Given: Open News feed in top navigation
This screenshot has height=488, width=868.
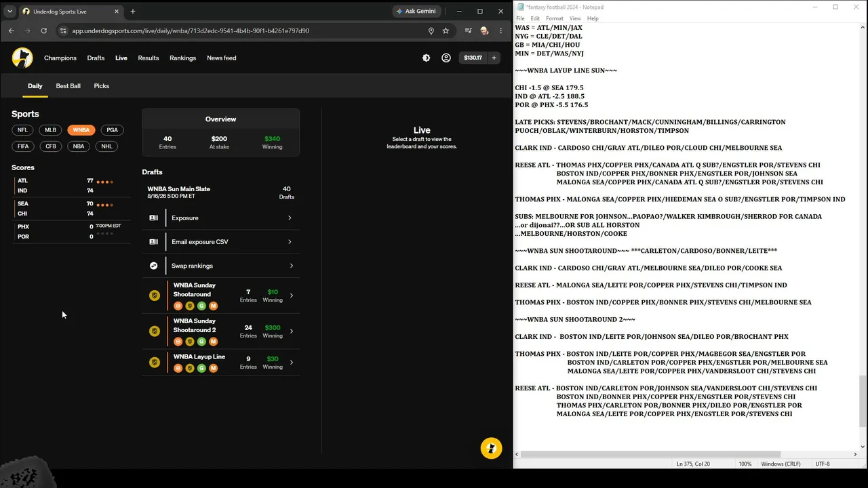Looking at the screenshot, I should pos(222,58).
